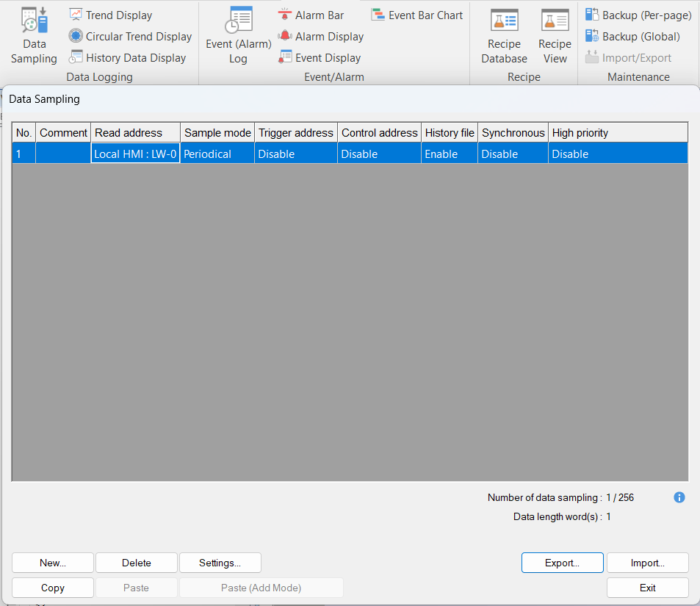
Task: Open Settings... for the selected sampling
Action: tap(220, 563)
